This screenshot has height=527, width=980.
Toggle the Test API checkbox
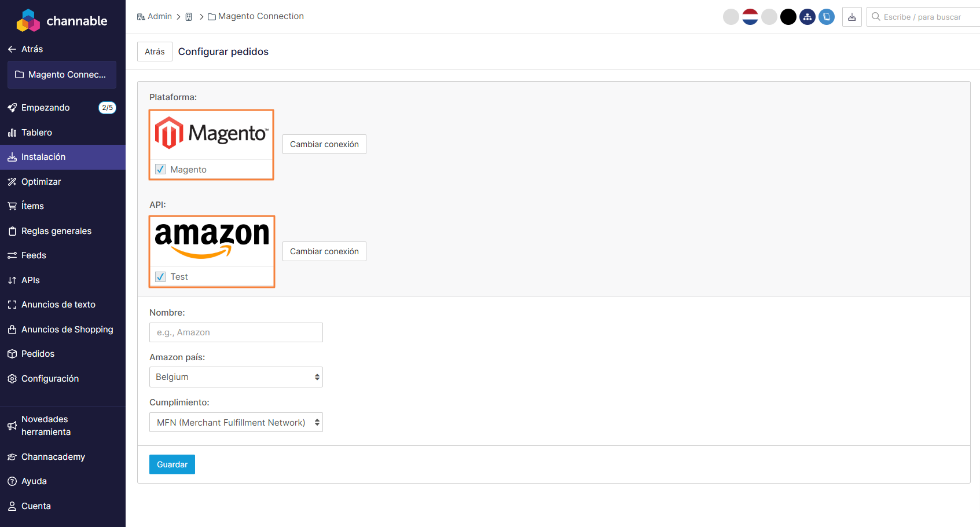tap(160, 277)
